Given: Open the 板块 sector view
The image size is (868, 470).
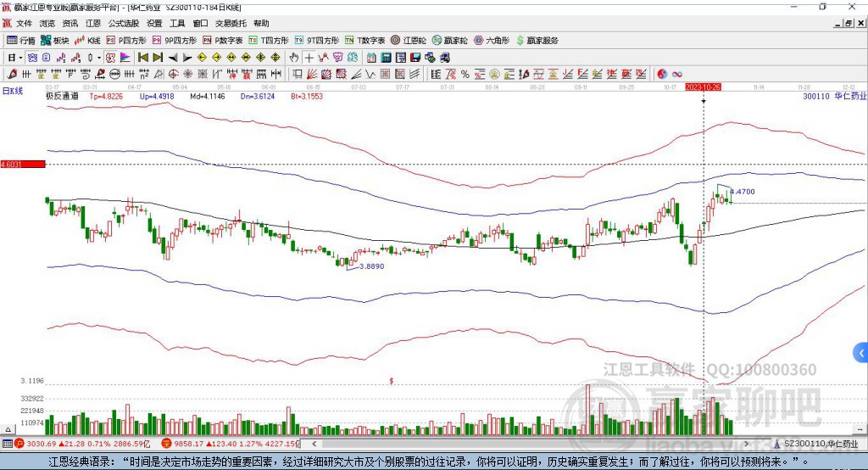Looking at the screenshot, I should [55, 41].
